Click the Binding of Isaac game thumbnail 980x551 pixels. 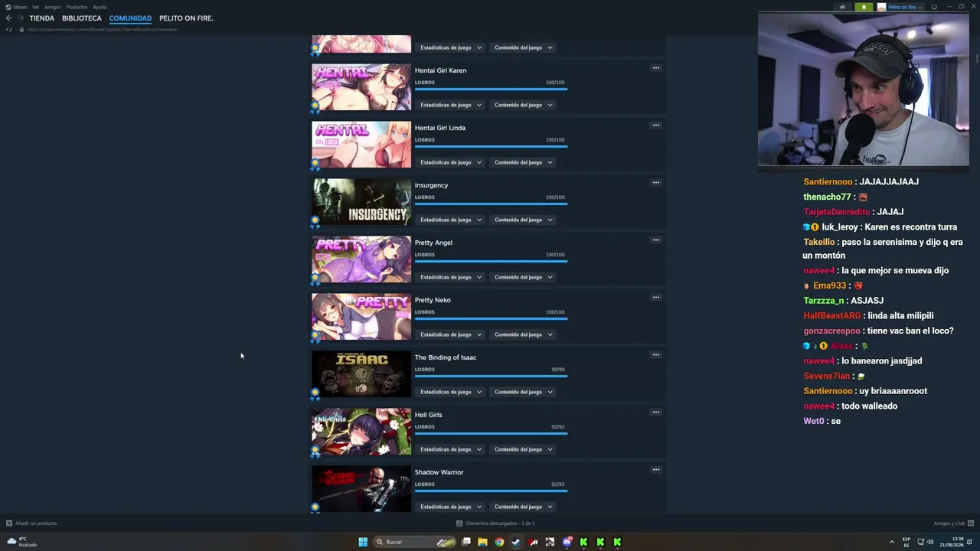(361, 374)
